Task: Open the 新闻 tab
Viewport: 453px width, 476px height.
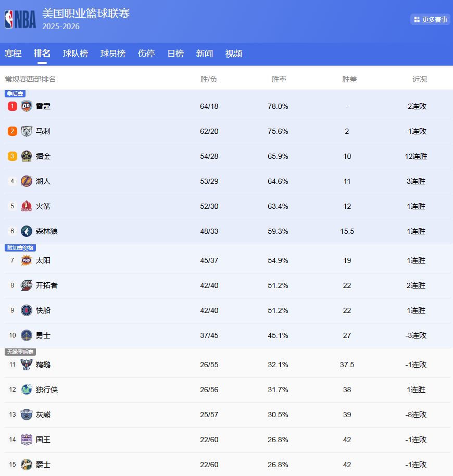Action: (205, 54)
